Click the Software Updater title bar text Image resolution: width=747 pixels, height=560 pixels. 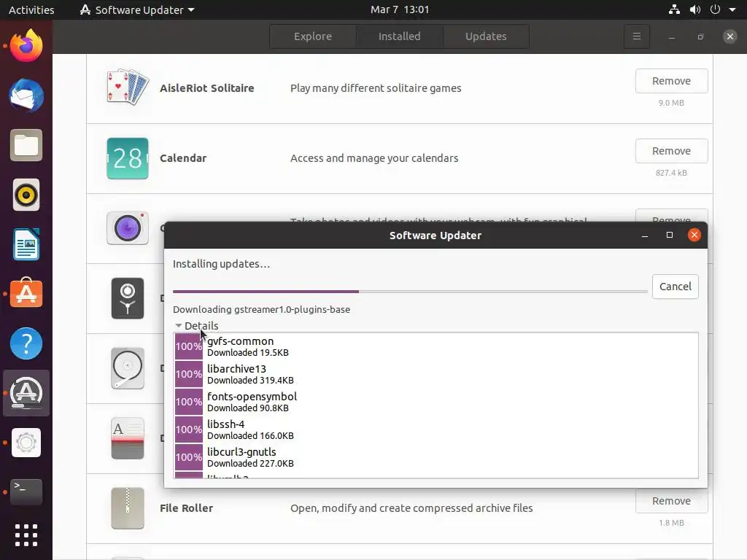point(436,236)
